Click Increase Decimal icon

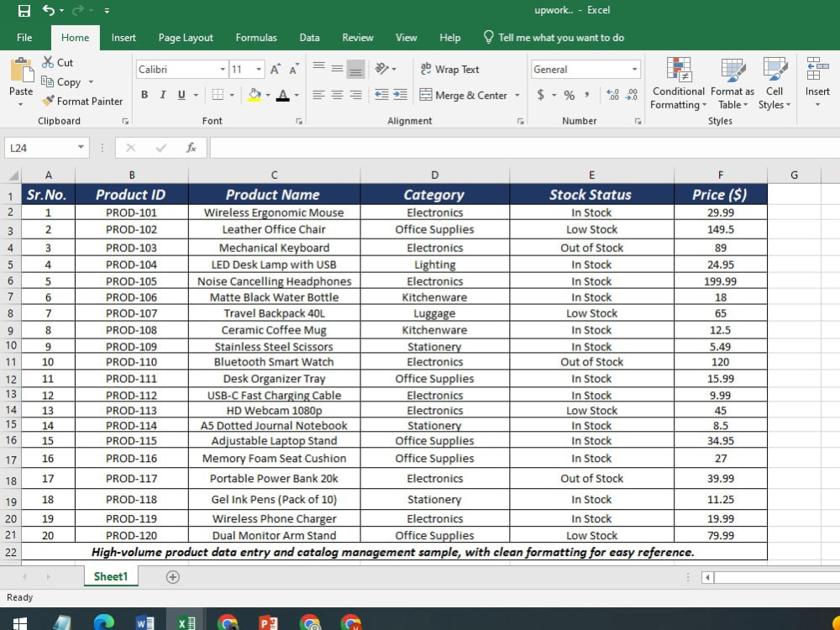[613, 95]
